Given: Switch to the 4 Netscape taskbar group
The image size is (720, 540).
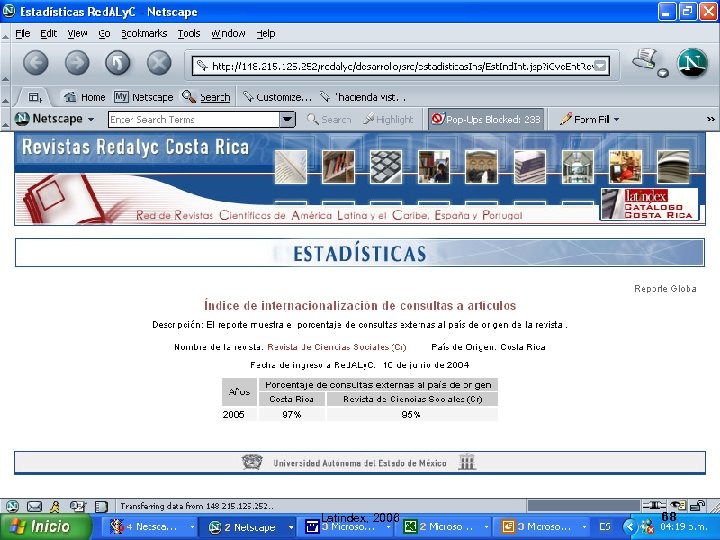Looking at the screenshot, I should [151, 527].
